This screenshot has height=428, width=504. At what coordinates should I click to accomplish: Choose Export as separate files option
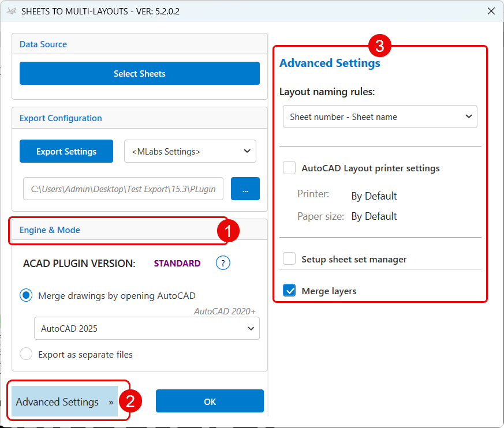(x=26, y=354)
